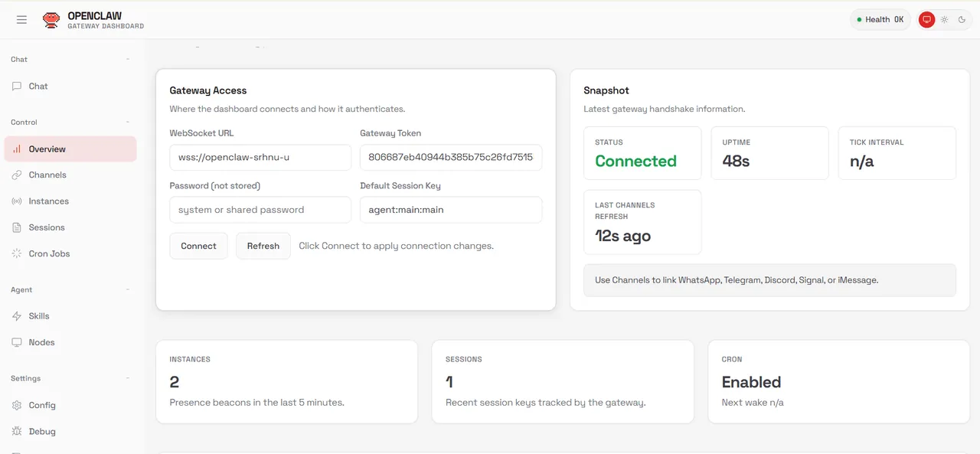Click the Chat speech bubble icon
The width and height of the screenshot is (980, 454).
click(x=17, y=87)
